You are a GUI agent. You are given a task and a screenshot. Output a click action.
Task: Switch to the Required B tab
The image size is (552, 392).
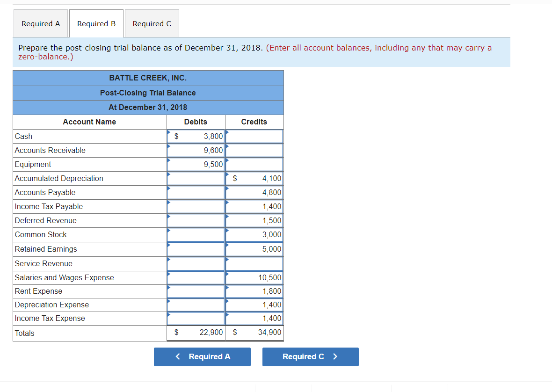(96, 23)
